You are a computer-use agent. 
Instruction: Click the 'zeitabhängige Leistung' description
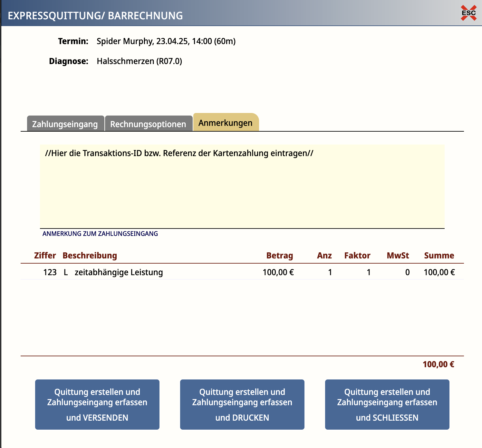(x=119, y=272)
